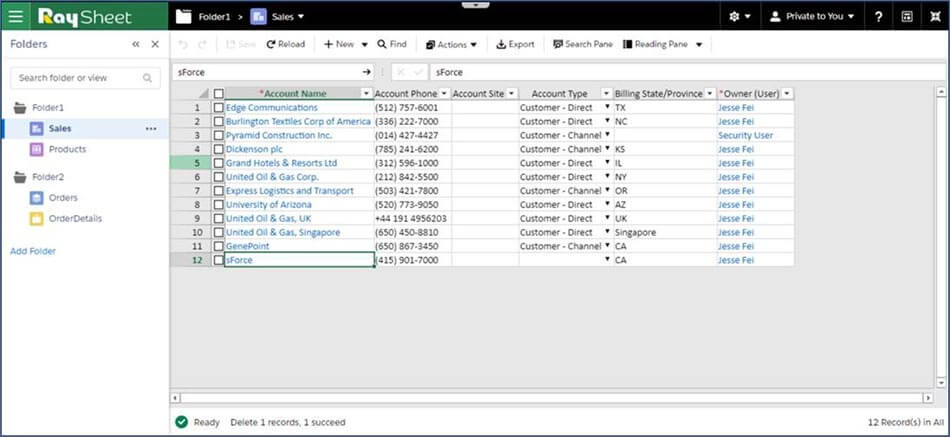Click the select-all corner of the grid
The height and width of the screenshot is (437, 950).
coord(203,93)
